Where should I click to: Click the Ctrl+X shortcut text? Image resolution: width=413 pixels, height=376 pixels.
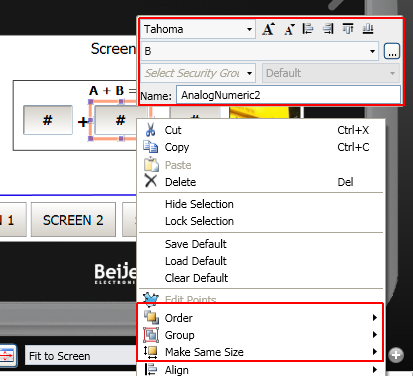[353, 130]
